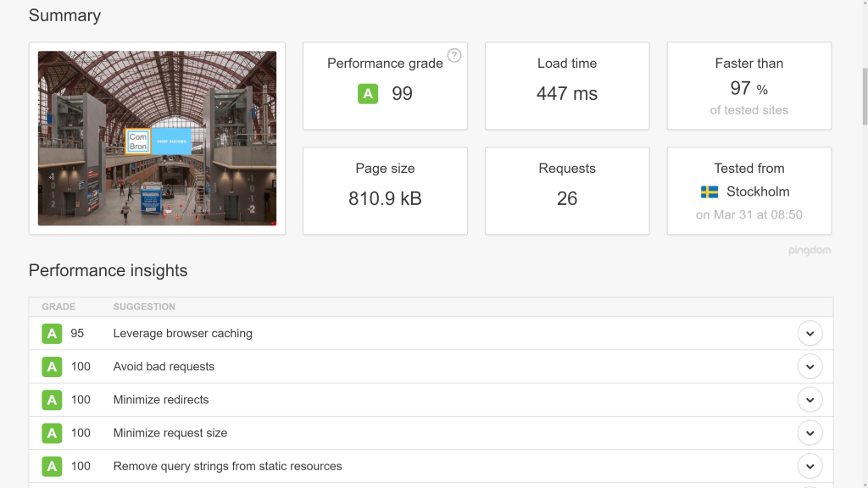The width and height of the screenshot is (868, 488).
Task: Click the pingdom logo link
Action: (810, 250)
